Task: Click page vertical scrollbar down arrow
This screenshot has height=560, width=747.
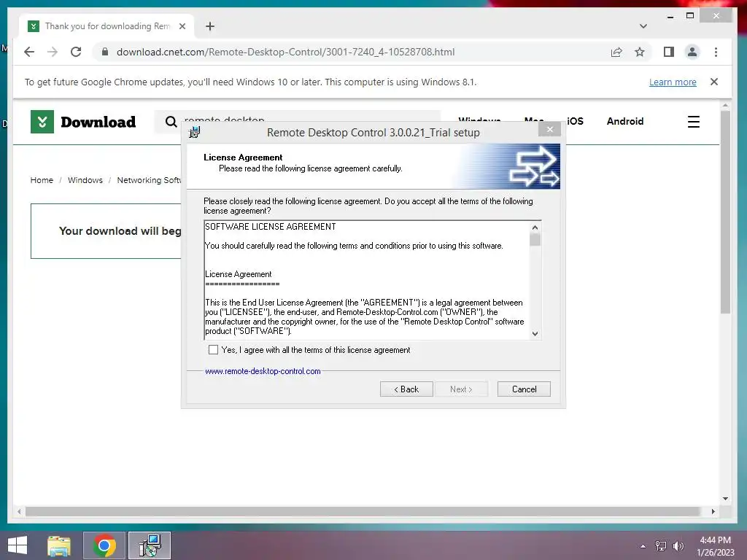Action: coord(725,499)
